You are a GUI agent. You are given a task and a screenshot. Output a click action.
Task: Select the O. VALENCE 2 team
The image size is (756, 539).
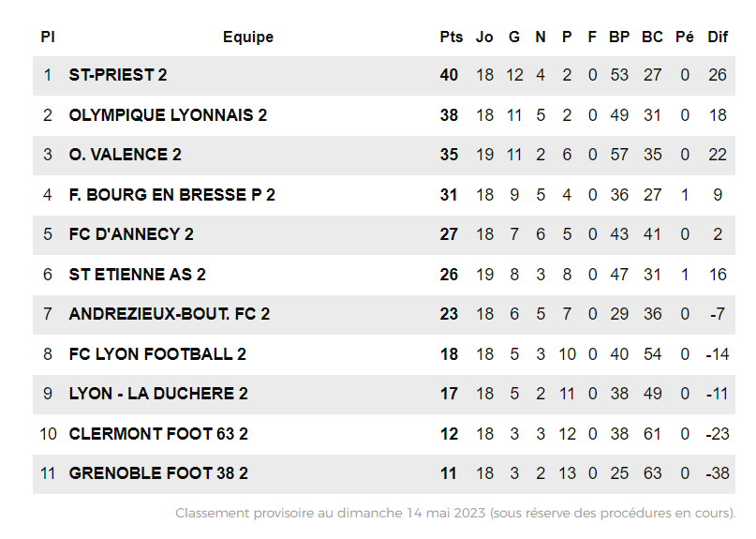pyautogui.click(x=125, y=155)
